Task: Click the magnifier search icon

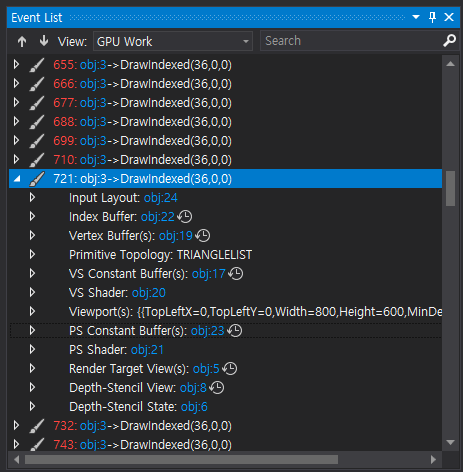Action: tap(450, 41)
